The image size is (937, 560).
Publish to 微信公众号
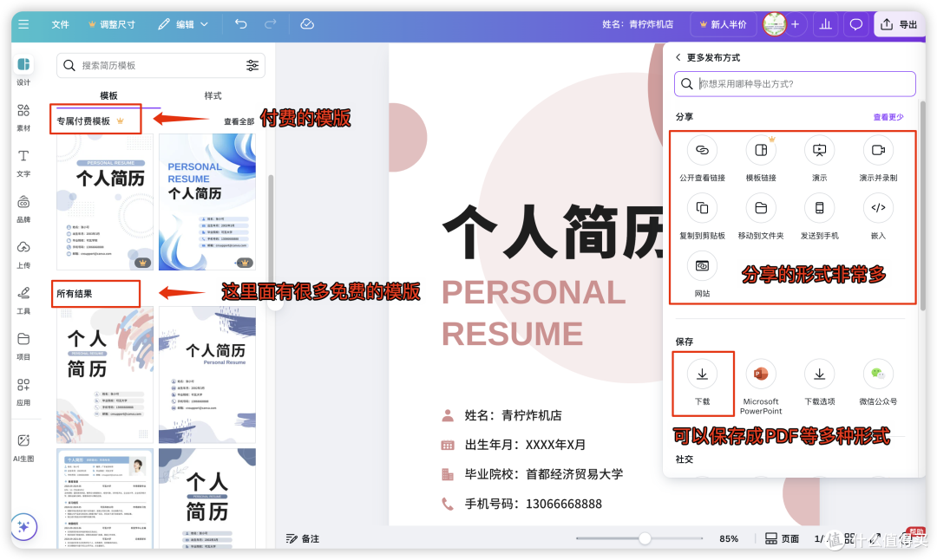878,382
